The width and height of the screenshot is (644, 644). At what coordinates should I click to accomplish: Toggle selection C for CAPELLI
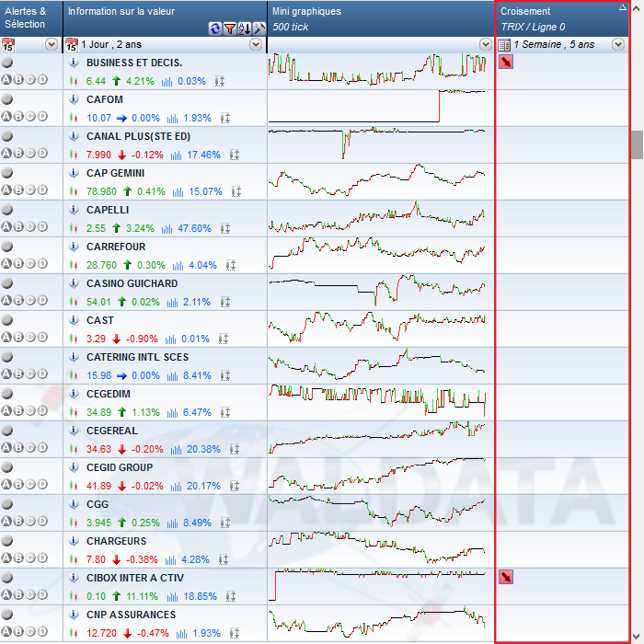coord(30,226)
